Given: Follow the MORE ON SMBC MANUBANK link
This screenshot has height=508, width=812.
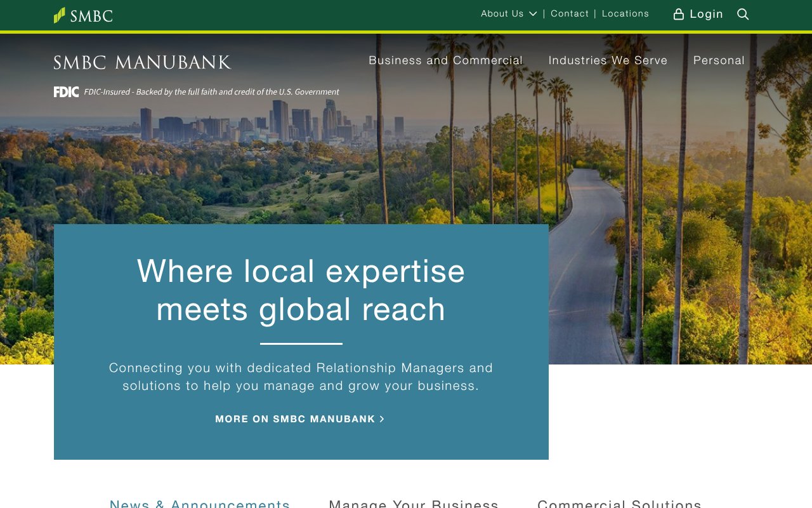Looking at the screenshot, I should [295, 418].
